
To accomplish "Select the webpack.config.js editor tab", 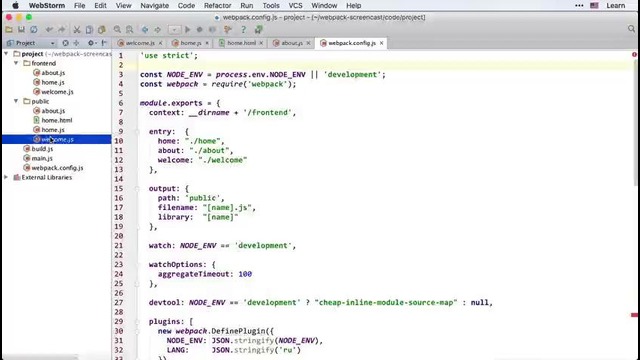I will pos(352,43).
